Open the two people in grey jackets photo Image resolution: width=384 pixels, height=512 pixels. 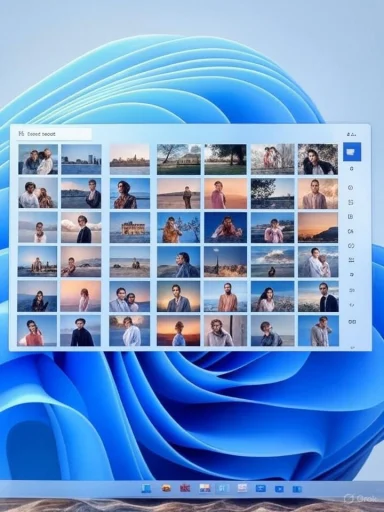tap(130, 296)
